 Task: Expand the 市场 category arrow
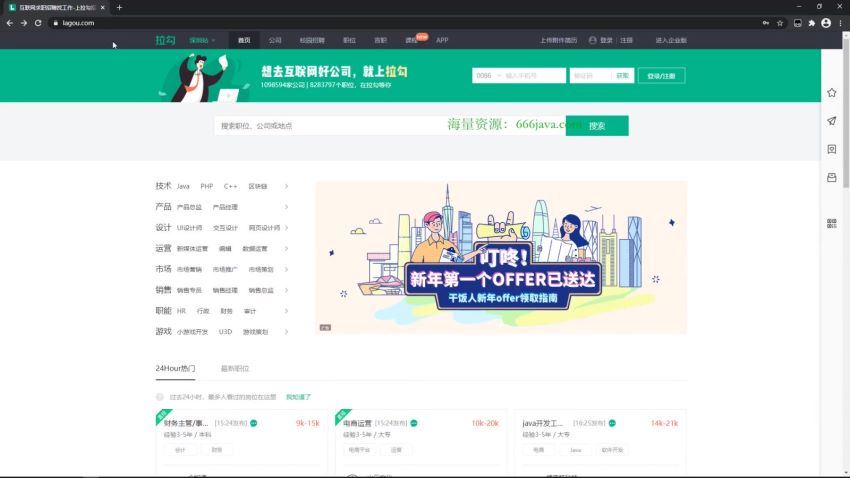(286, 269)
